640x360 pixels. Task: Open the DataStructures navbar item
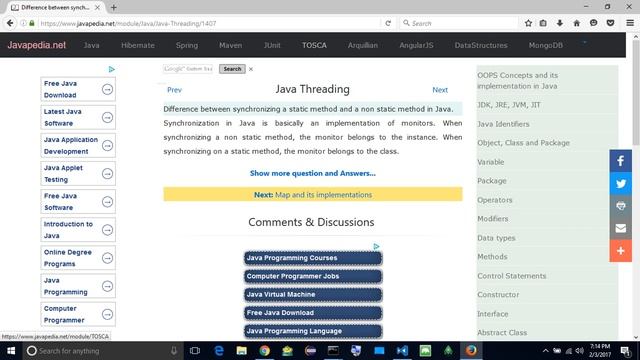point(481,45)
